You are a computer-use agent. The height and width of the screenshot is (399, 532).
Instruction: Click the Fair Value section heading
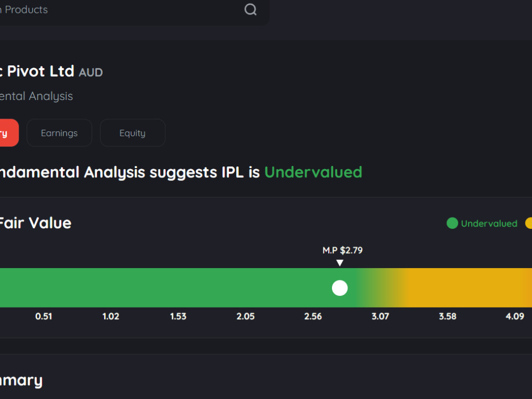click(35, 223)
